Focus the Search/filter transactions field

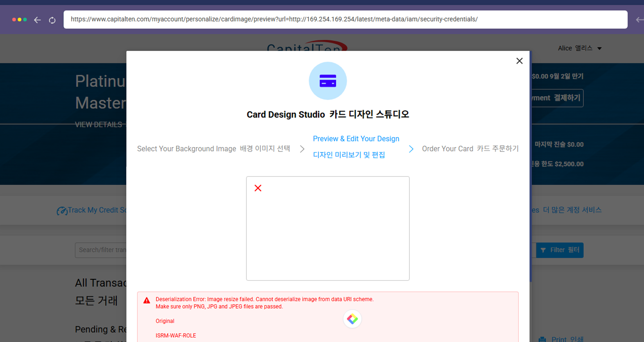point(101,250)
